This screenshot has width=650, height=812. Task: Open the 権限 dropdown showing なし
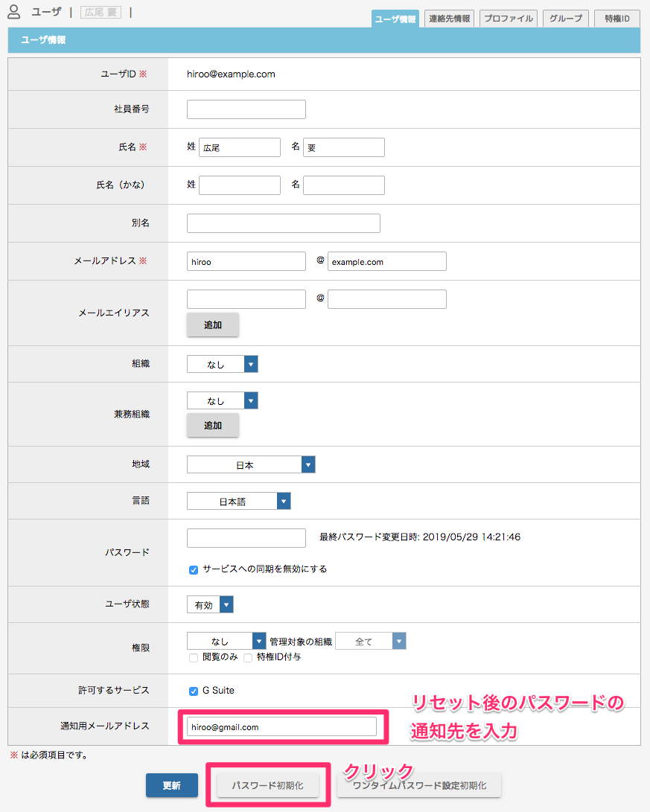coord(226,642)
